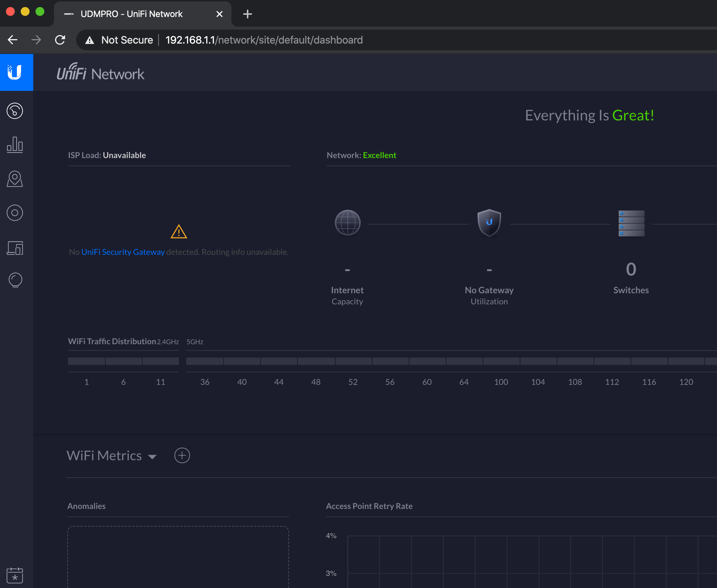
Task: Open the Clients sidebar icon
Action: point(15,248)
